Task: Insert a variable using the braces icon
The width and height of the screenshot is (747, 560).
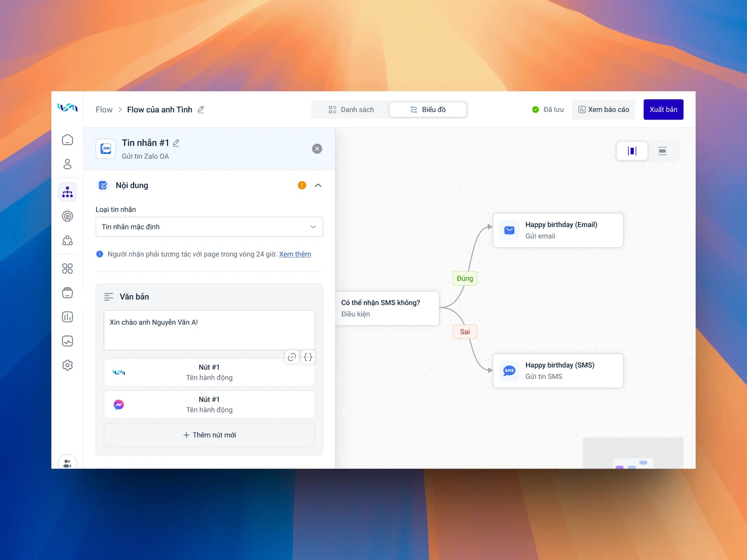Action: click(308, 357)
